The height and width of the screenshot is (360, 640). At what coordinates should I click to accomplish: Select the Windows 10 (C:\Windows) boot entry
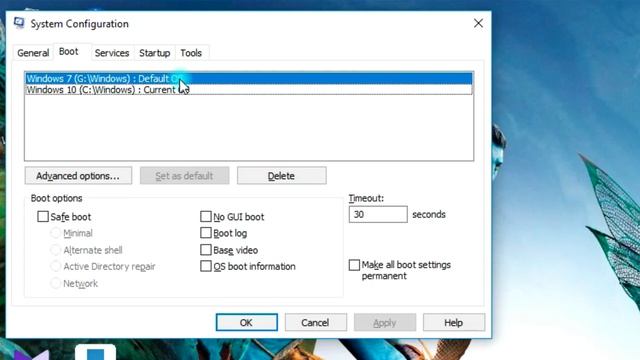coord(249,89)
